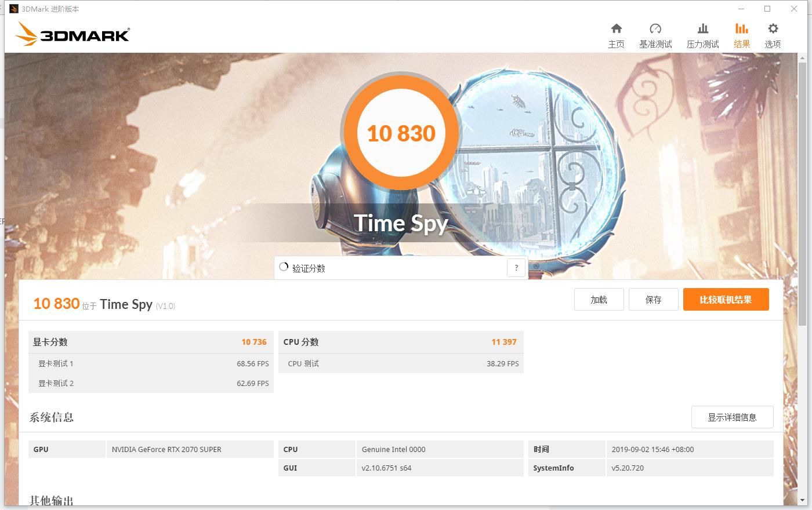The image size is (812, 510).
Task: Click the orange 结果 results chart icon
Action: tap(741, 28)
